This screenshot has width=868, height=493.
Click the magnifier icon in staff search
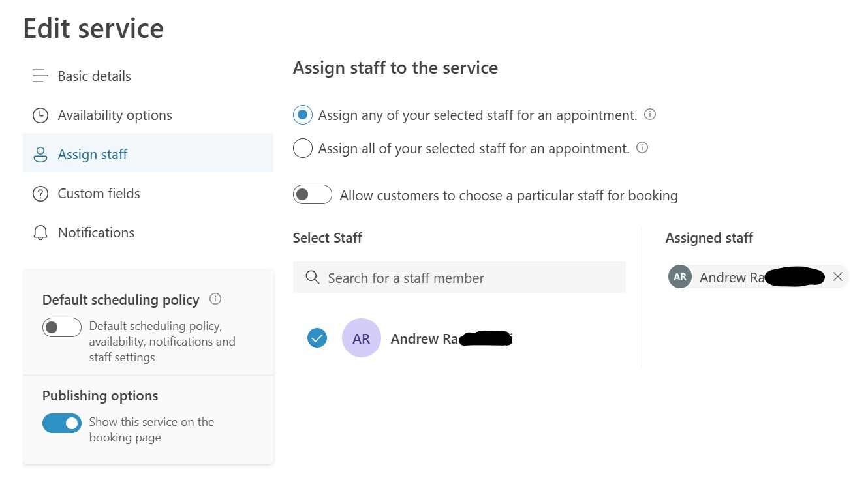[x=313, y=278]
